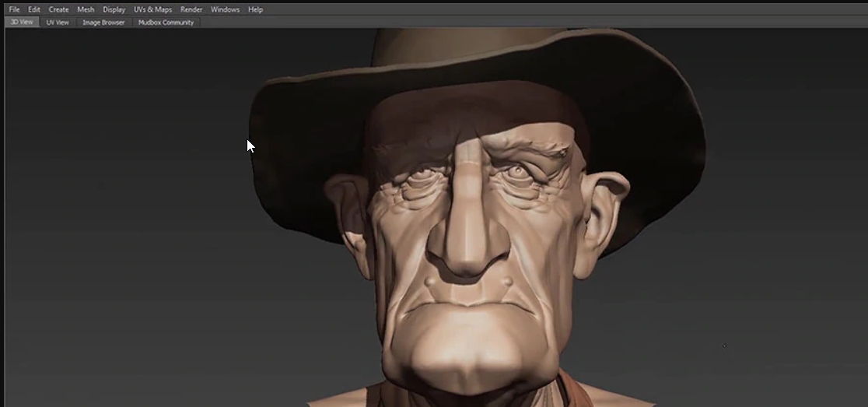The image size is (868, 407).
Task: Open the Display menu
Action: (x=114, y=9)
